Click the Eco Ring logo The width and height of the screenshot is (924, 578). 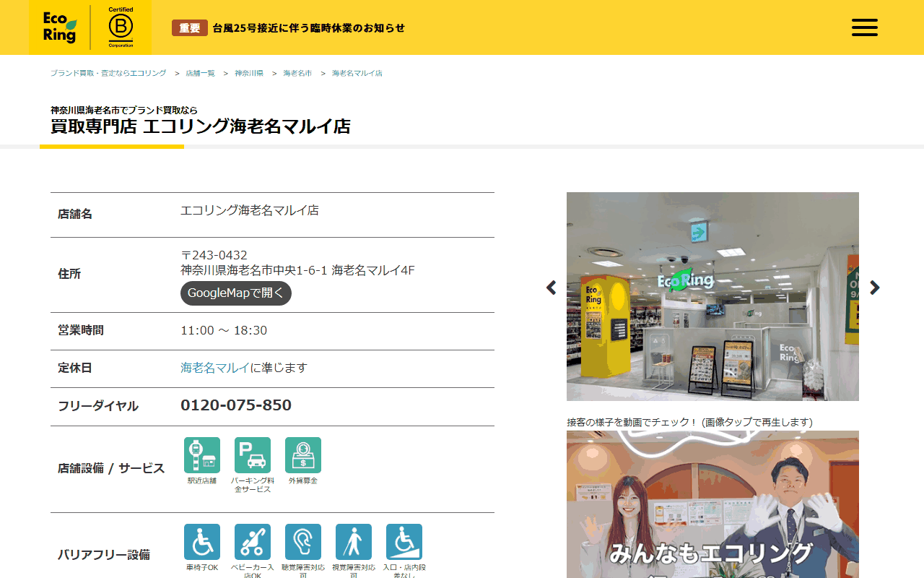click(x=59, y=27)
